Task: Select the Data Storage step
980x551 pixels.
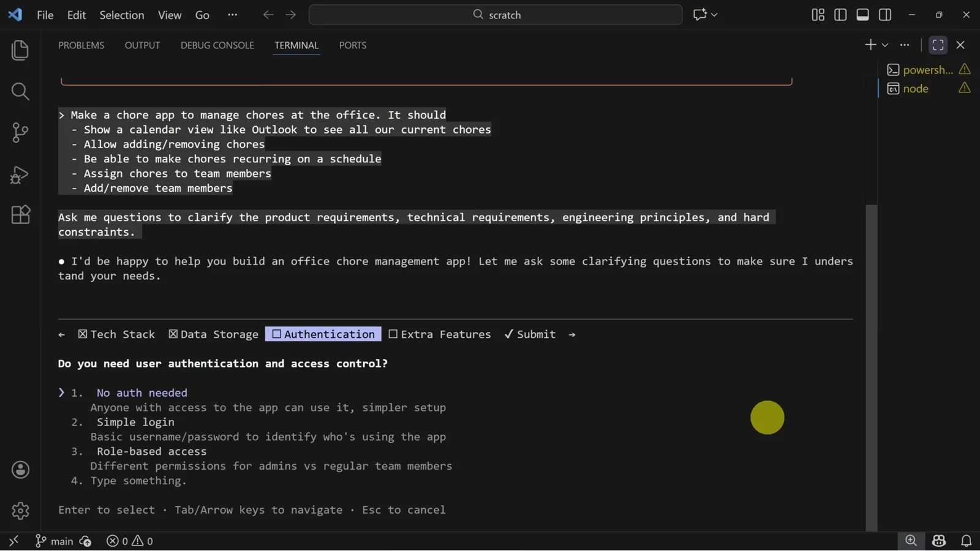Action: click(214, 334)
